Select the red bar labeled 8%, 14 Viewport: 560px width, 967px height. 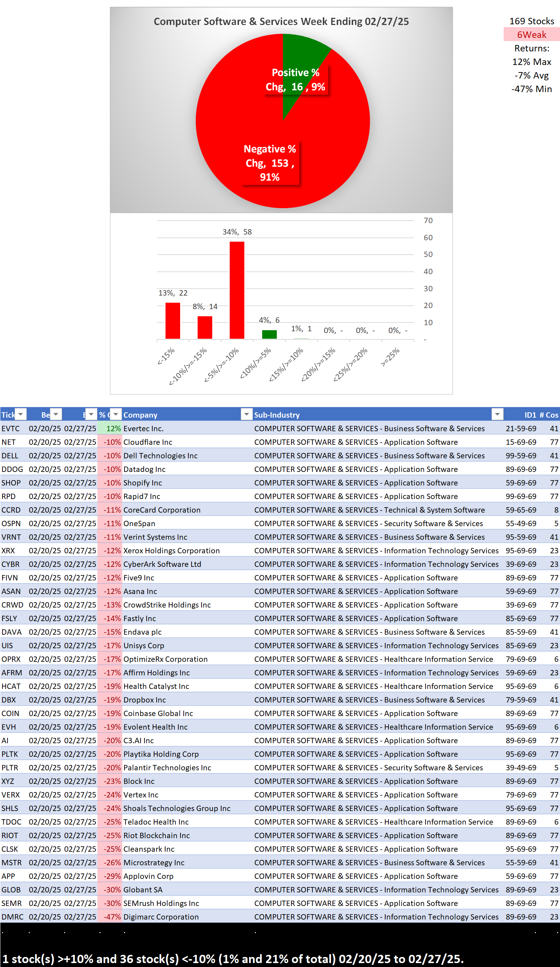tap(205, 327)
